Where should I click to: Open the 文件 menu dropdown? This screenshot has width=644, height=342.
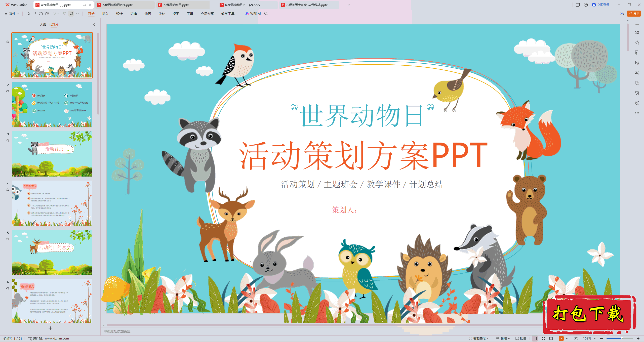[x=12, y=14]
